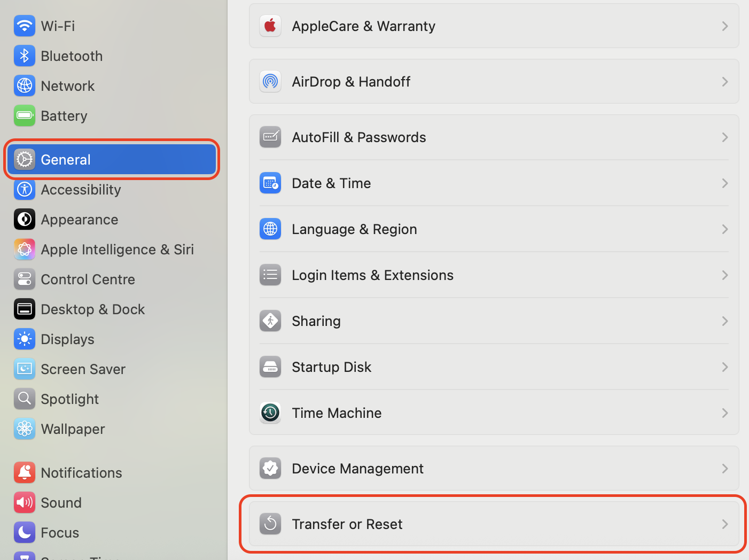The width and height of the screenshot is (749, 560).
Task: Open Startup Disk settings
Action: click(331, 367)
